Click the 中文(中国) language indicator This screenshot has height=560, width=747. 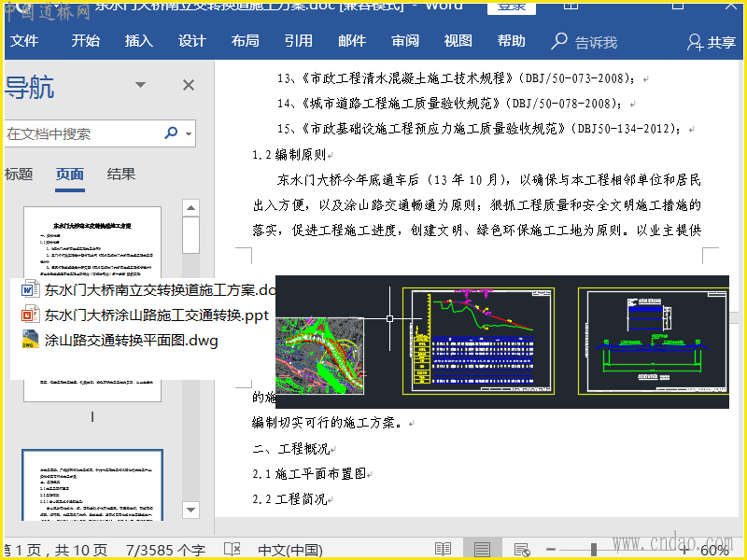(290, 550)
